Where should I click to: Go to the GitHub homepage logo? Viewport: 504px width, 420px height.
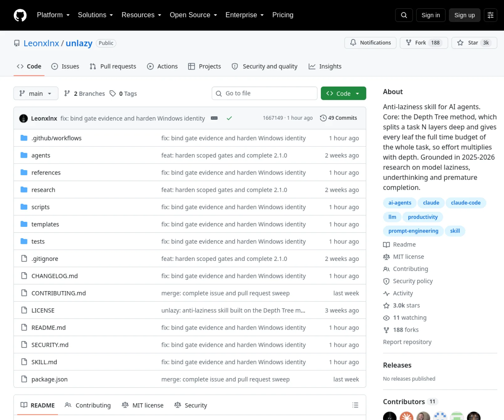coord(20,15)
